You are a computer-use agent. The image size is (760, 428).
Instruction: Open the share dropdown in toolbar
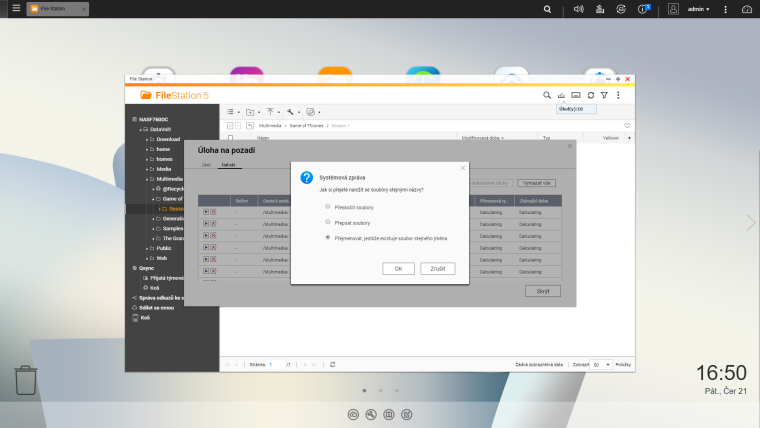(313, 112)
